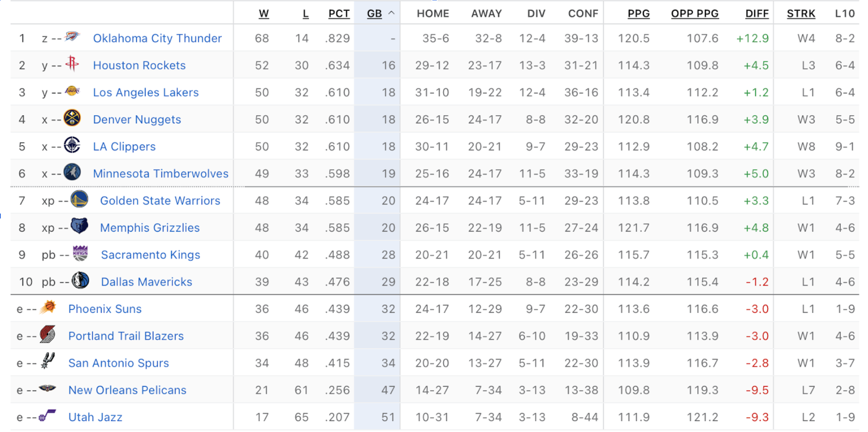Screen dimensions: 868x432
Task: Click the Portland Trail Blazers logo
Action: point(47,334)
